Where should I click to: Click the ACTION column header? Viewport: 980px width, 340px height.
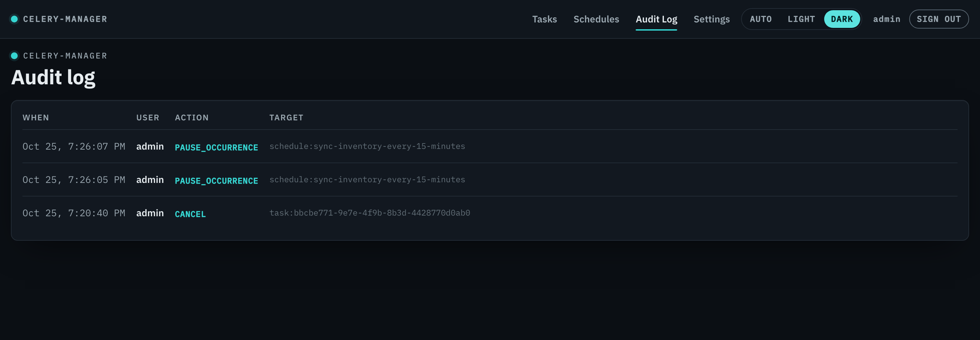(192, 118)
